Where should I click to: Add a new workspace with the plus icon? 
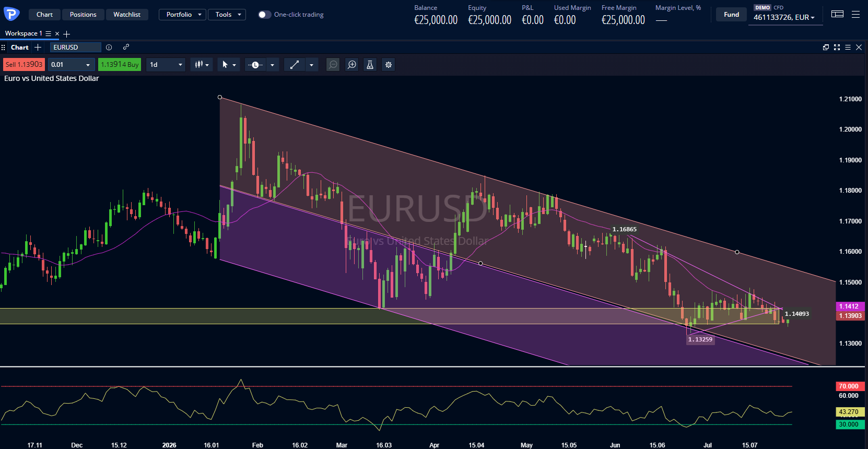click(66, 34)
